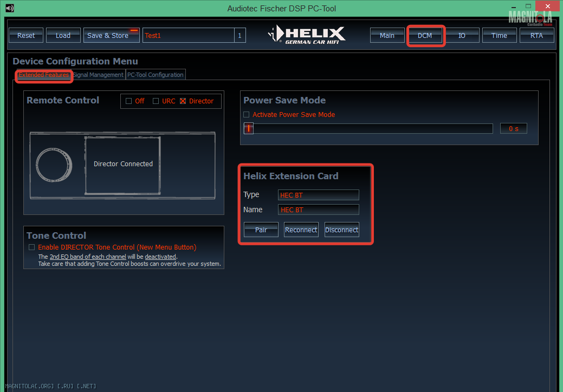Viewport: 563px width, 392px height.
Task: Click the Disconnect button
Action: point(341,230)
